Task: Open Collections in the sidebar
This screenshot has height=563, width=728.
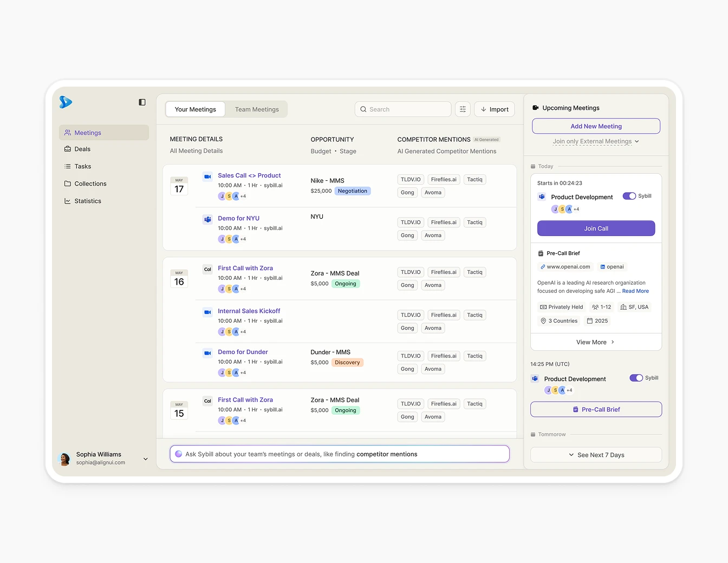Action: pyautogui.click(x=90, y=184)
